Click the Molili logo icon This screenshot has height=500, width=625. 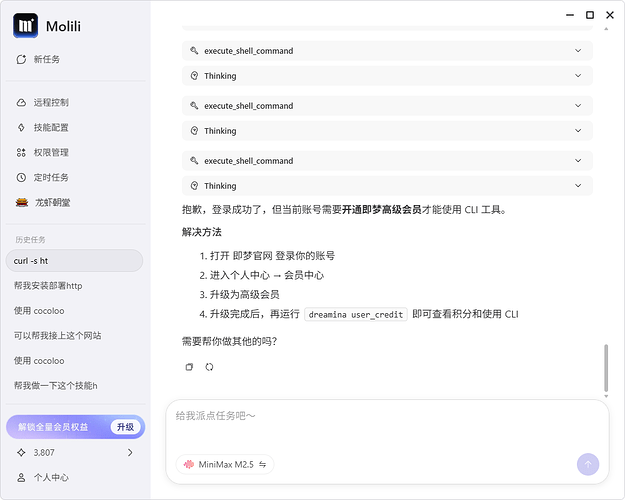coord(25,26)
